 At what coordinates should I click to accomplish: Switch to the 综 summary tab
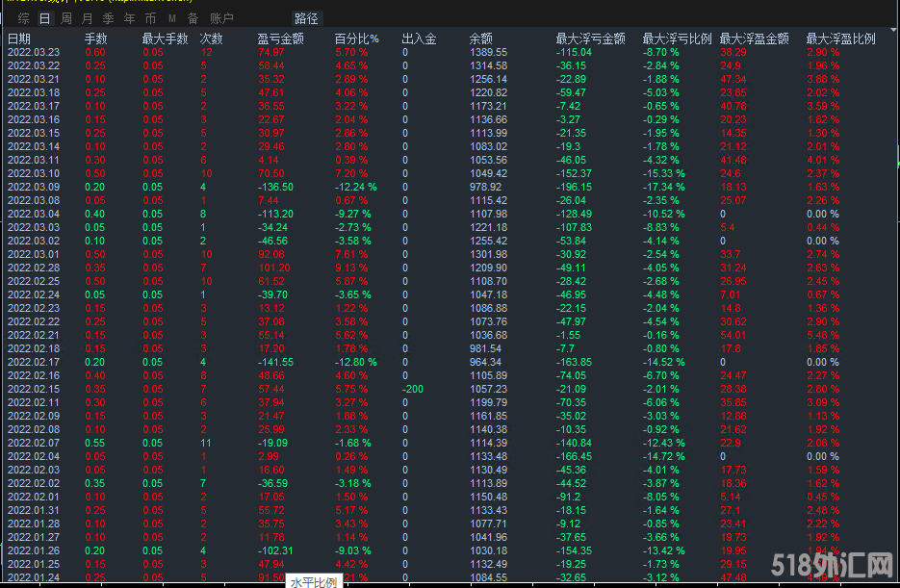(x=23, y=18)
